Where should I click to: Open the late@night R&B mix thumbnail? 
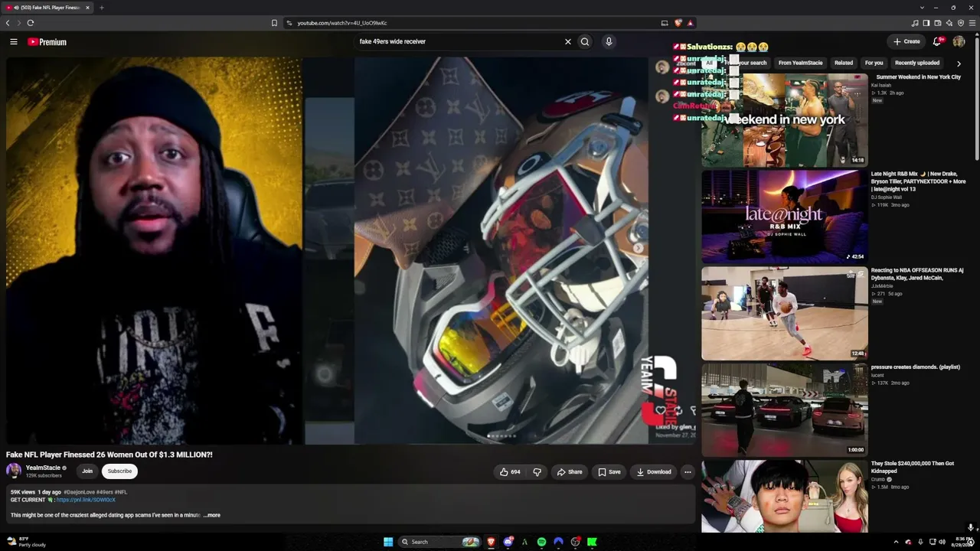[x=785, y=217]
